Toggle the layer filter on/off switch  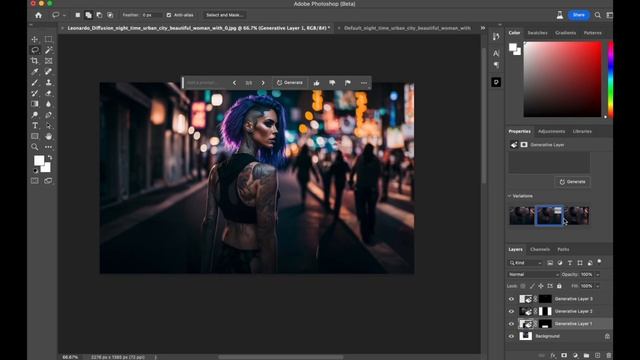tap(599, 262)
